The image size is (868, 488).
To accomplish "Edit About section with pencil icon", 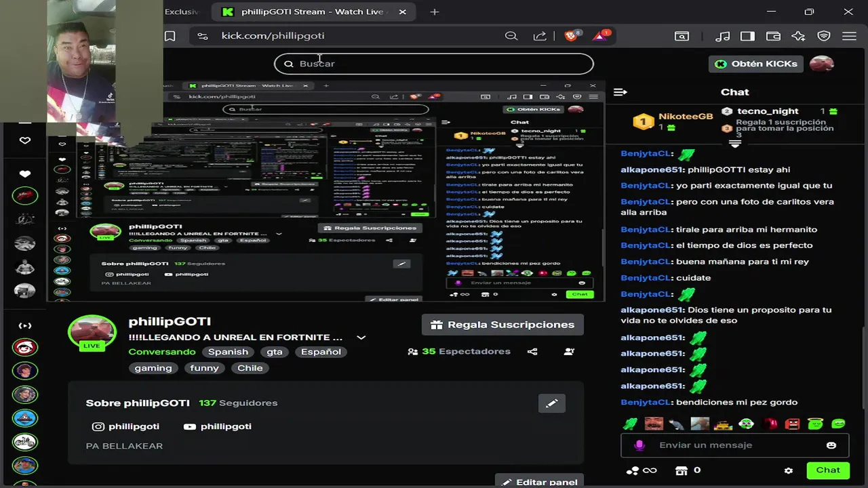I will click(552, 403).
